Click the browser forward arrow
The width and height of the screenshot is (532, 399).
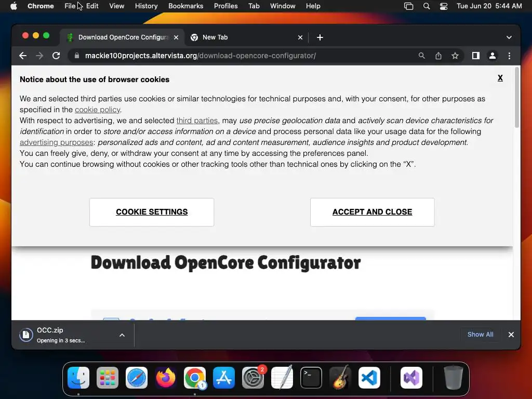[39, 56]
